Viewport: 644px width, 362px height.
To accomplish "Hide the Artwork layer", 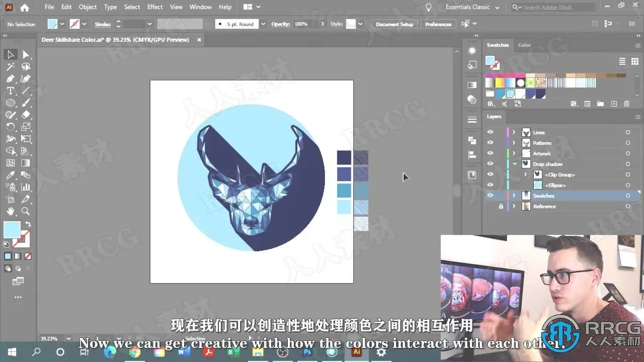I will tap(490, 153).
